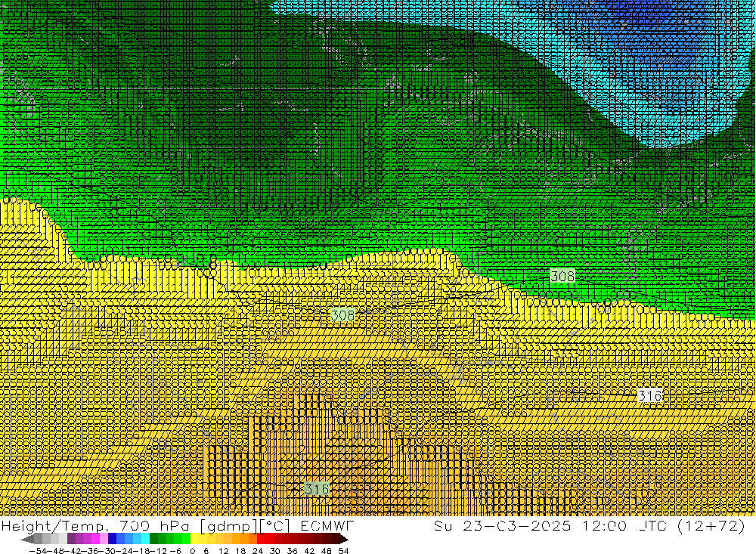Click the '[gdmp]' unit label
The width and height of the screenshot is (756, 554).
coord(228,525)
